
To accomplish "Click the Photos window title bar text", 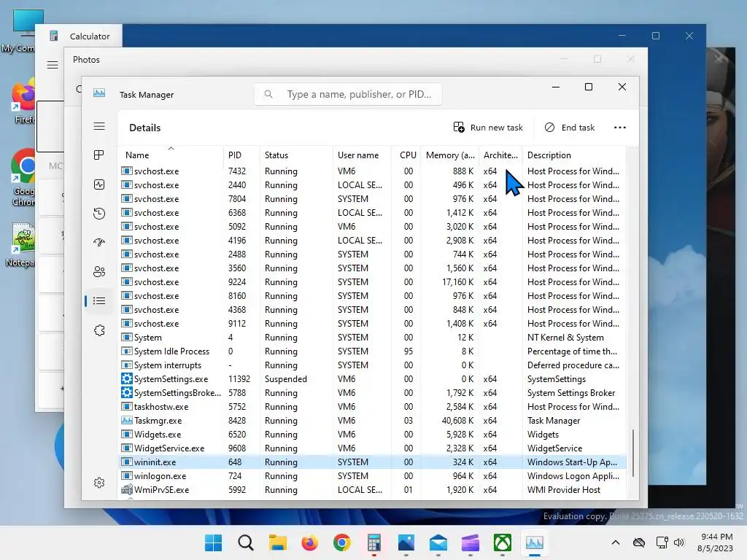I will [x=86, y=60].
